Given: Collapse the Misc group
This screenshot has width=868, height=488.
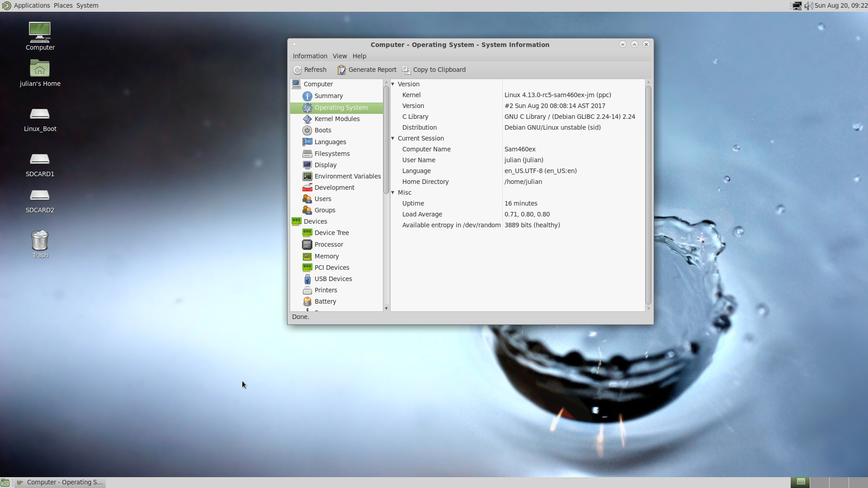Looking at the screenshot, I should click(x=392, y=192).
